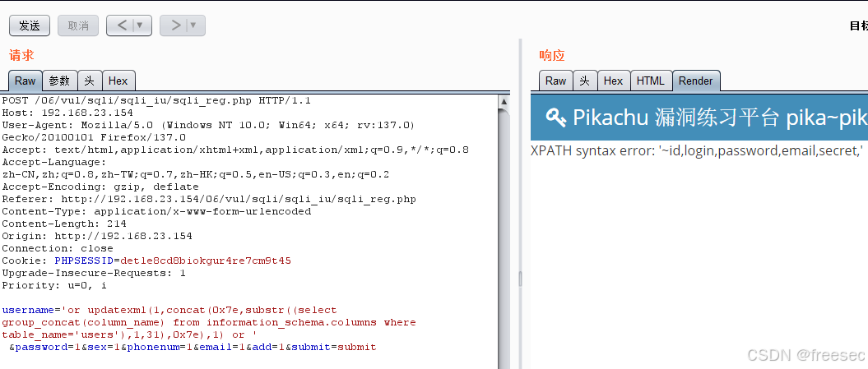Click the 响应 section heading
The height and width of the screenshot is (369, 868).
point(552,55)
